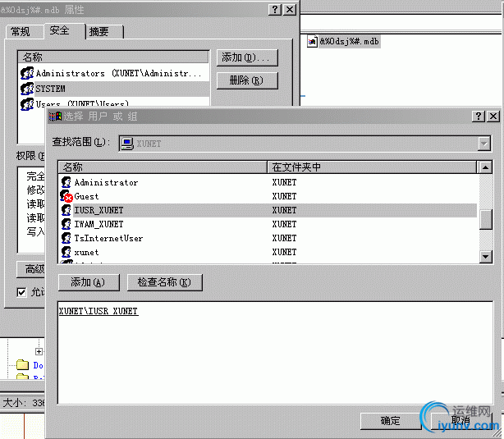
Task: Click the 取消 button
Action: 461,421
